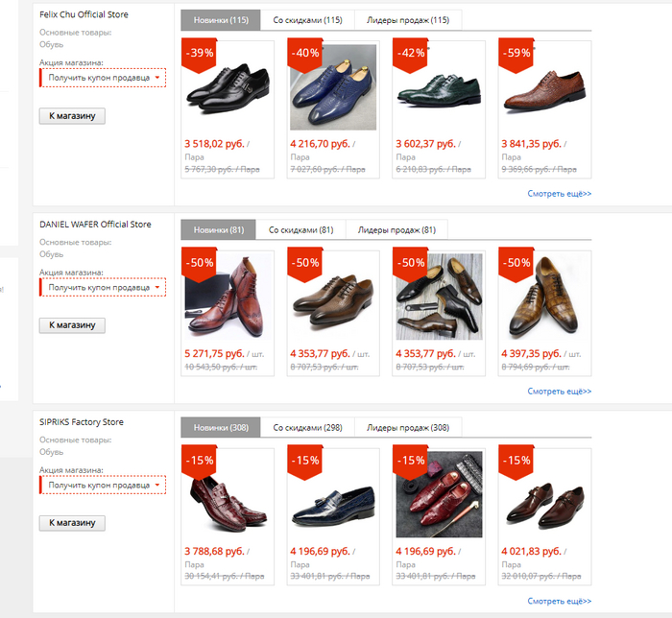Expand Felix Chu seller coupon dropdown

pyautogui.click(x=103, y=78)
